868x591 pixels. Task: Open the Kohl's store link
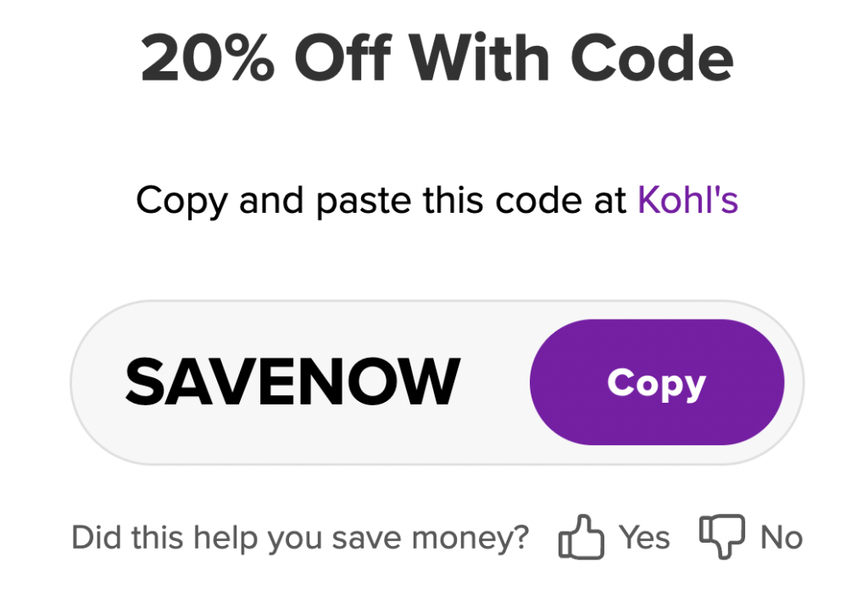688,199
